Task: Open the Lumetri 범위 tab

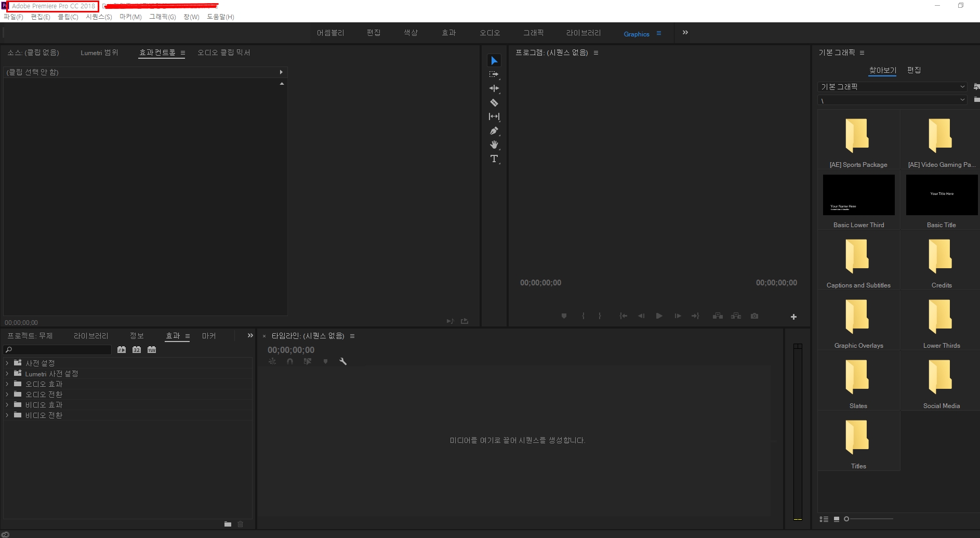Action: [99, 53]
